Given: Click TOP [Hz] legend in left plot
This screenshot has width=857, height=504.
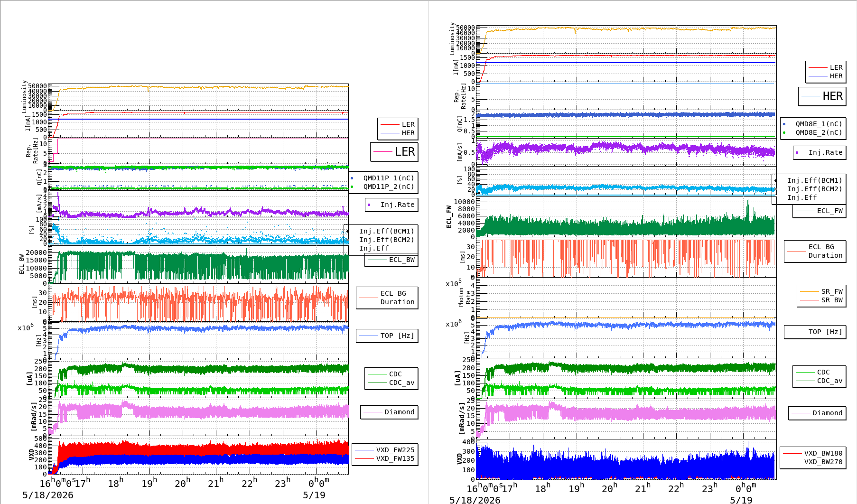Looking at the screenshot, I should click(x=397, y=336).
